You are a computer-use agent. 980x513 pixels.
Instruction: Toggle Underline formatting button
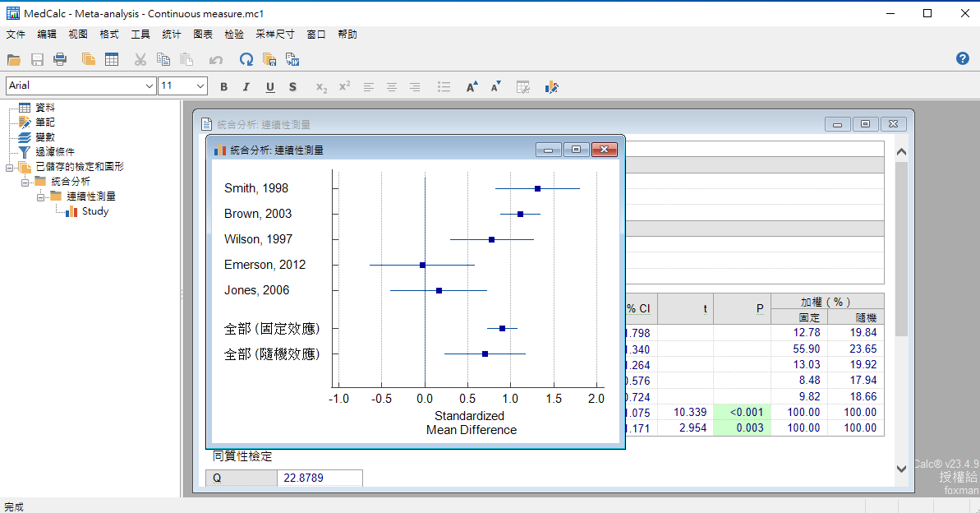coord(269,86)
